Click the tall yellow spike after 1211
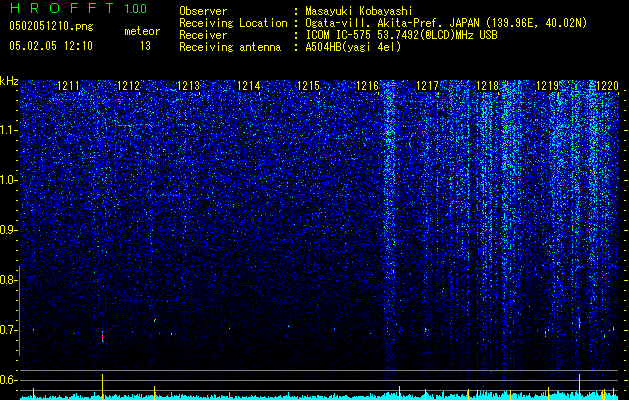 tap(102, 386)
